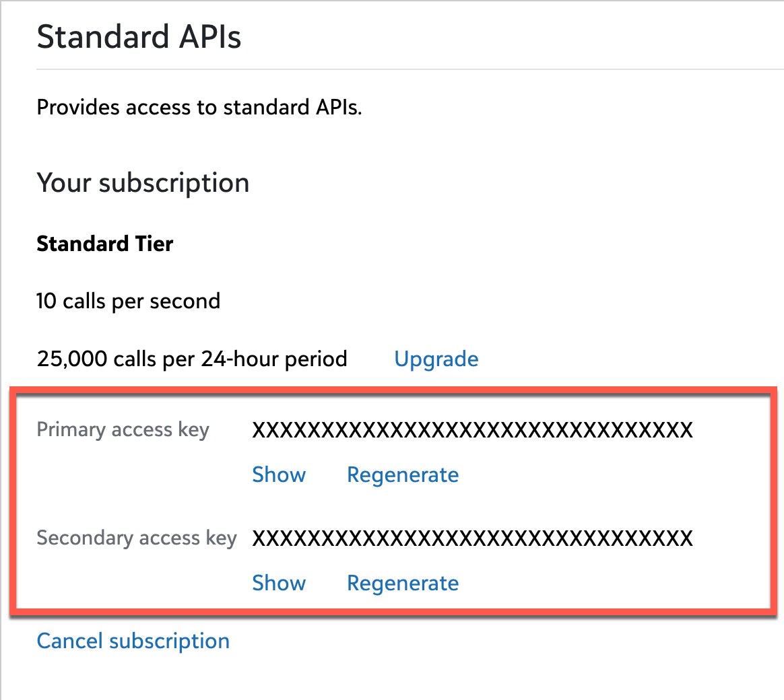This screenshot has height=700, width=784.
Task: Click the Your subscription heading
Action: pyautogui.click(x=143, y=183)
